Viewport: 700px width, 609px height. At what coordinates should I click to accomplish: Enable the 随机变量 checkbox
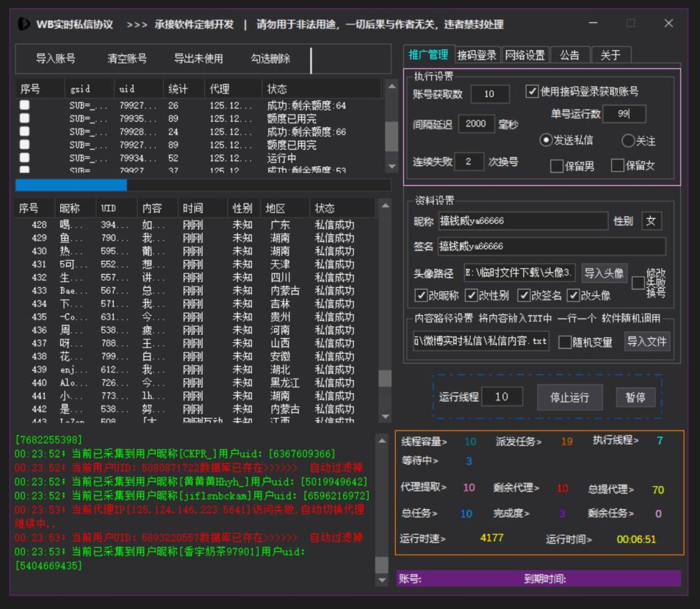(x=564, y=342)
